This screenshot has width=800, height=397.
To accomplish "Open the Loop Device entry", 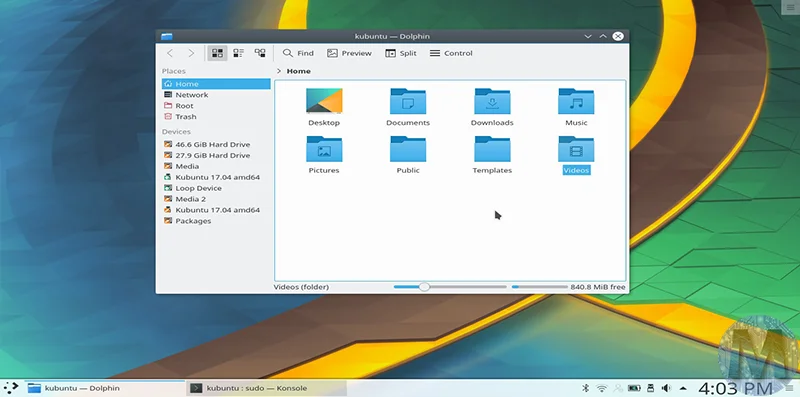I will click(216, 188).
